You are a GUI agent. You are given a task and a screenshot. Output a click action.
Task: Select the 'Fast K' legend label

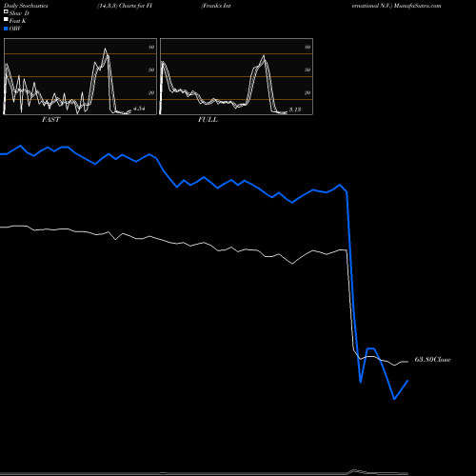17,21
